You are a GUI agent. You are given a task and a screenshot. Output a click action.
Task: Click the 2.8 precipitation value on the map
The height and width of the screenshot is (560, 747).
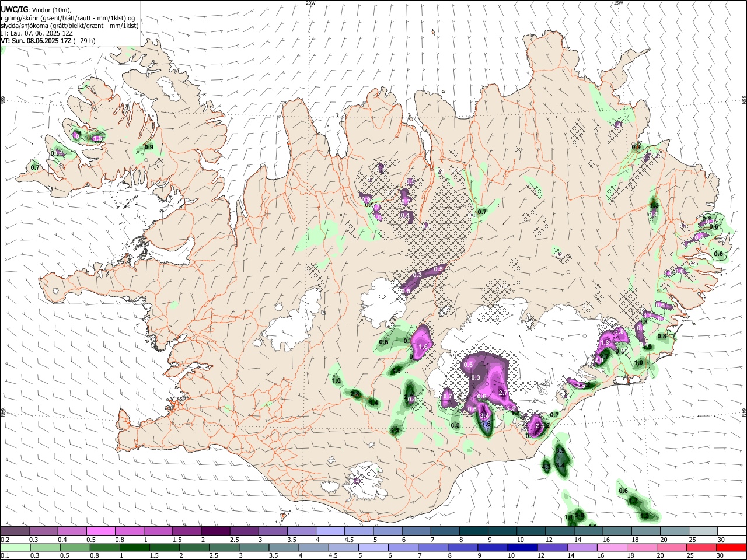355,394
